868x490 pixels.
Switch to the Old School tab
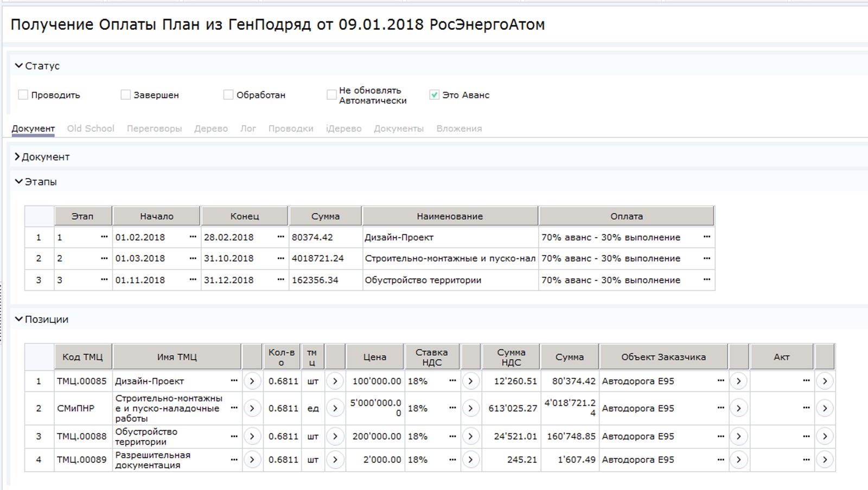[91, 129]
